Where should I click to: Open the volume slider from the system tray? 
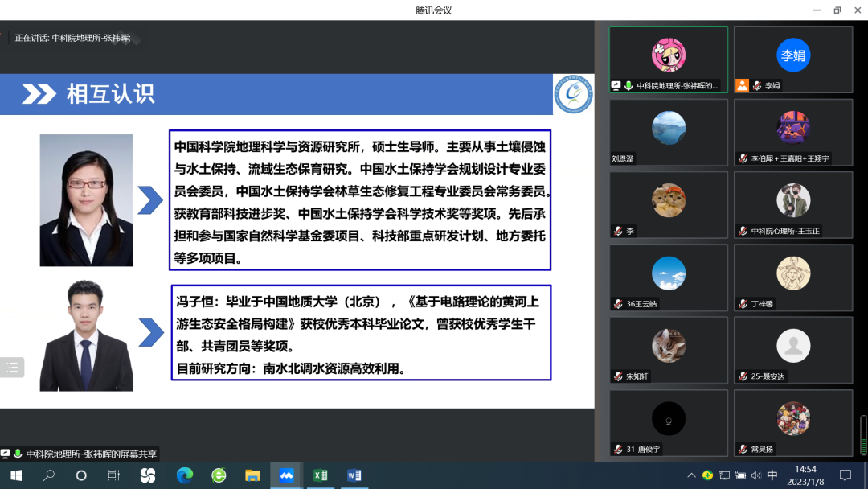[758, 475]
